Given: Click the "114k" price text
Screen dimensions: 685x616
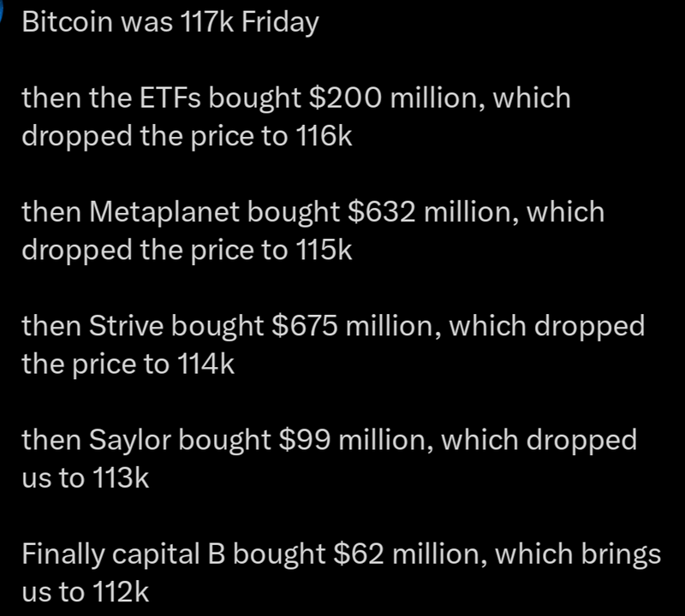Looking at the screenshot, I should (206, 364).
